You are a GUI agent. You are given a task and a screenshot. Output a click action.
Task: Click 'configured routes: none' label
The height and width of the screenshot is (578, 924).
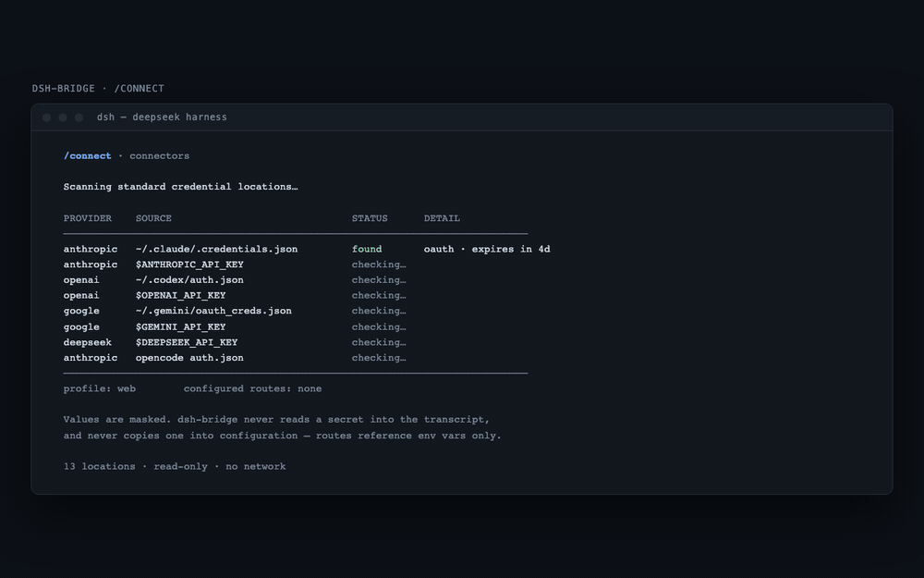tap(252, 388)
